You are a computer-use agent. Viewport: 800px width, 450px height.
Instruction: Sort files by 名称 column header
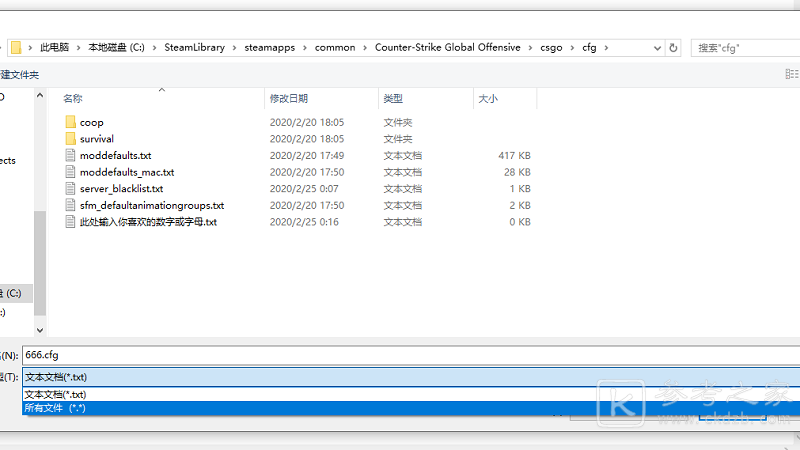tap(72, 99)
